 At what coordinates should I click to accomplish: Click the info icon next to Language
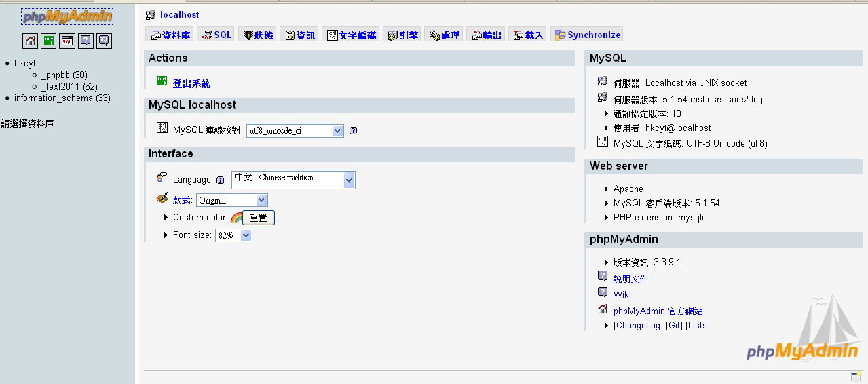coord(220,180)
